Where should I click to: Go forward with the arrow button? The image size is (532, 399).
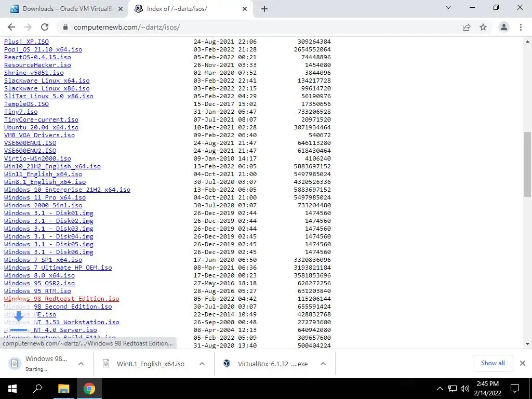click(x=28, y=27)
